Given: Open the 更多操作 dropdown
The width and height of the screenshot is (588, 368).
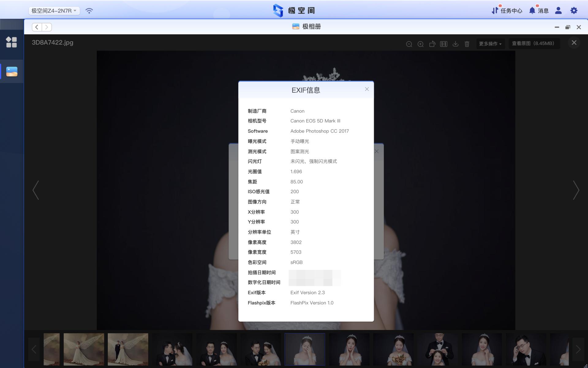Looking at the screenshot, I should [490, 44].
